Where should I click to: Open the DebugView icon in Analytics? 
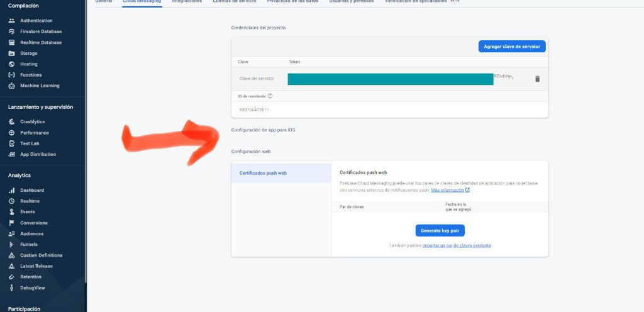click(11, 287)
